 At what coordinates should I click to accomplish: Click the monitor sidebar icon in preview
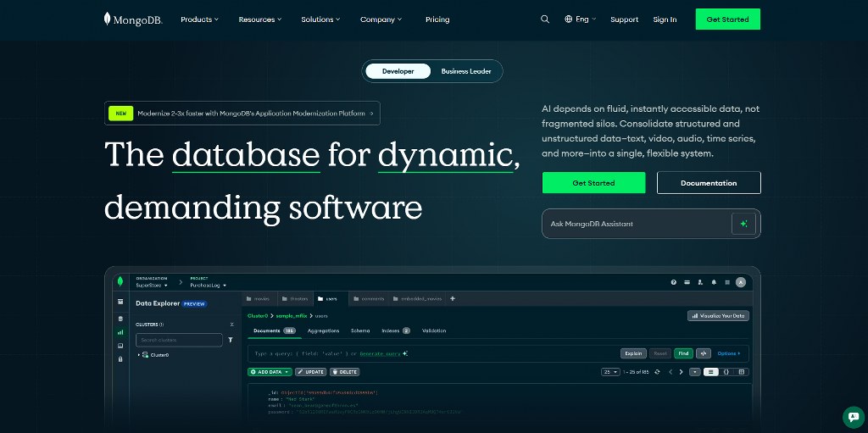coord(120,346)
